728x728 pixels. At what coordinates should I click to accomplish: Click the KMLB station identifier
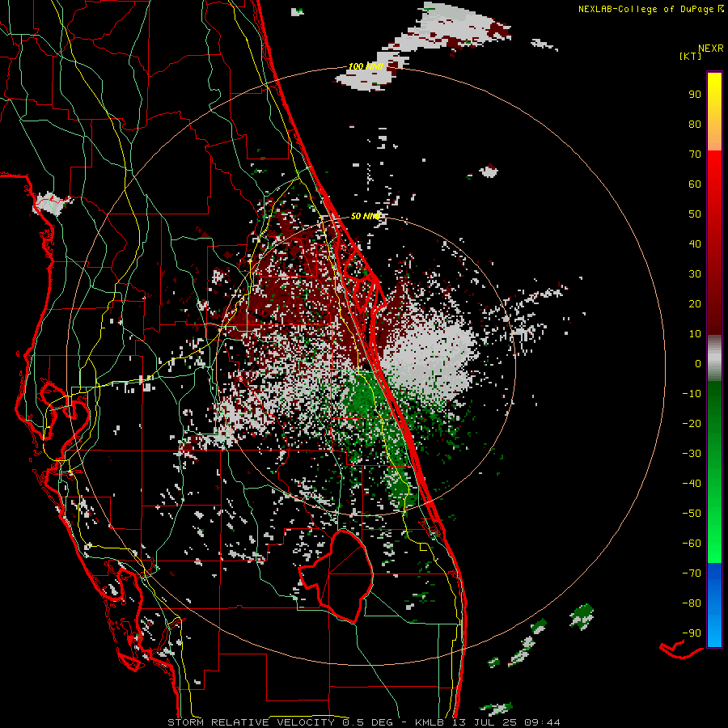[x=429, y=722]
